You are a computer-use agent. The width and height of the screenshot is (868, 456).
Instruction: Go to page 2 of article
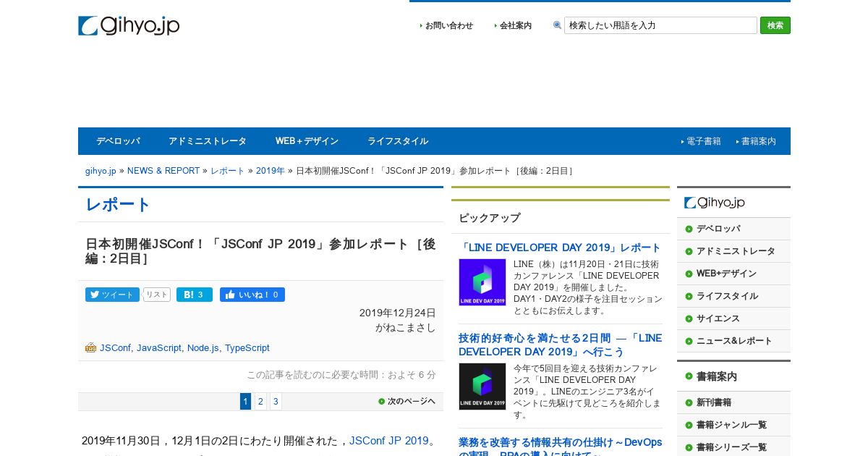[x=260, y=402]
